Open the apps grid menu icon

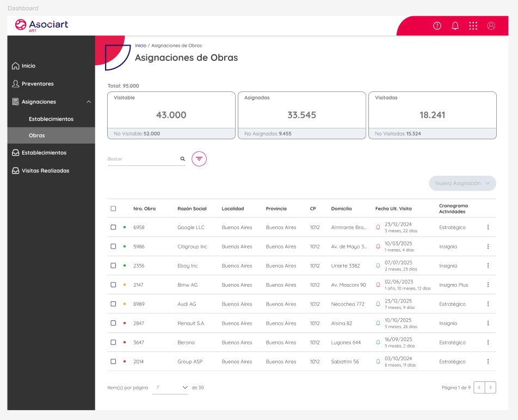tap(473, 26)
